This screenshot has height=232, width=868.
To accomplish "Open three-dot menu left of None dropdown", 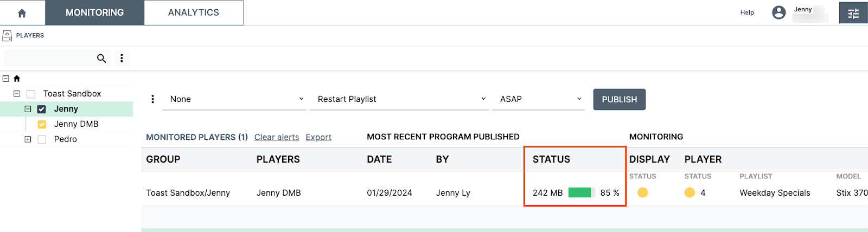I will [x=152, y=99].
